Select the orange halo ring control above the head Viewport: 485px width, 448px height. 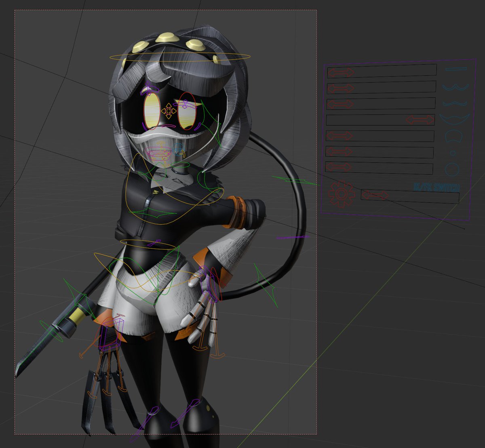[x=179, y=57]
